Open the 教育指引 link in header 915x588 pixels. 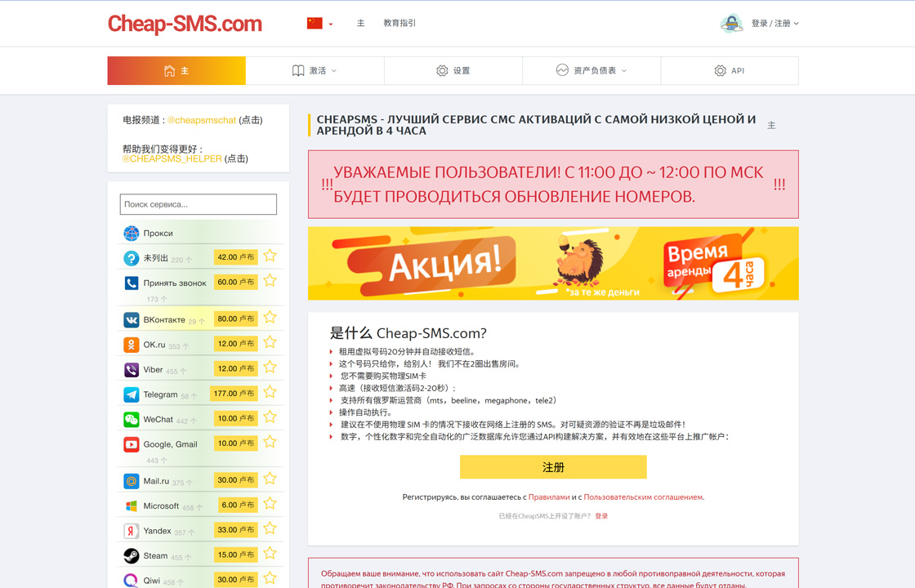pyautogui.click(x=399, y=24)
